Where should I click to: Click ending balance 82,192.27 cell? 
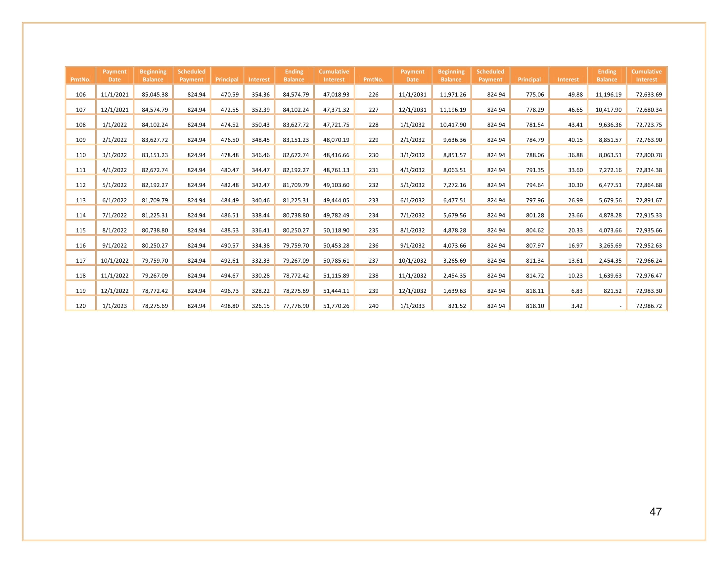pyautogui.click(x=296, y=170)
